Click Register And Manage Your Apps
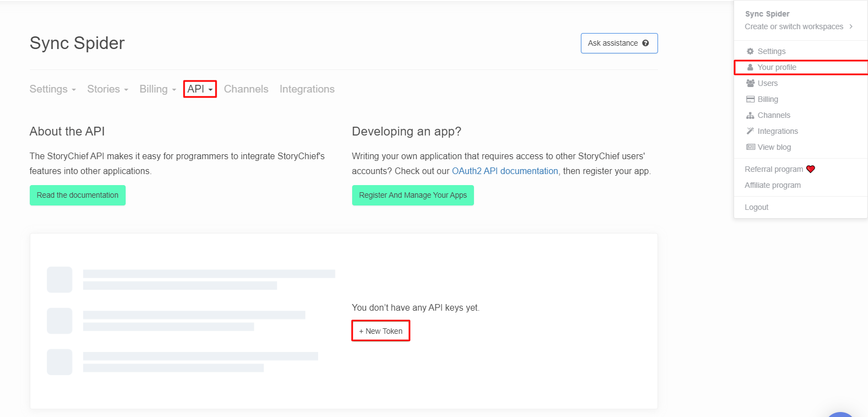Viewport: 868px width, 417px height. coord(413,195)
